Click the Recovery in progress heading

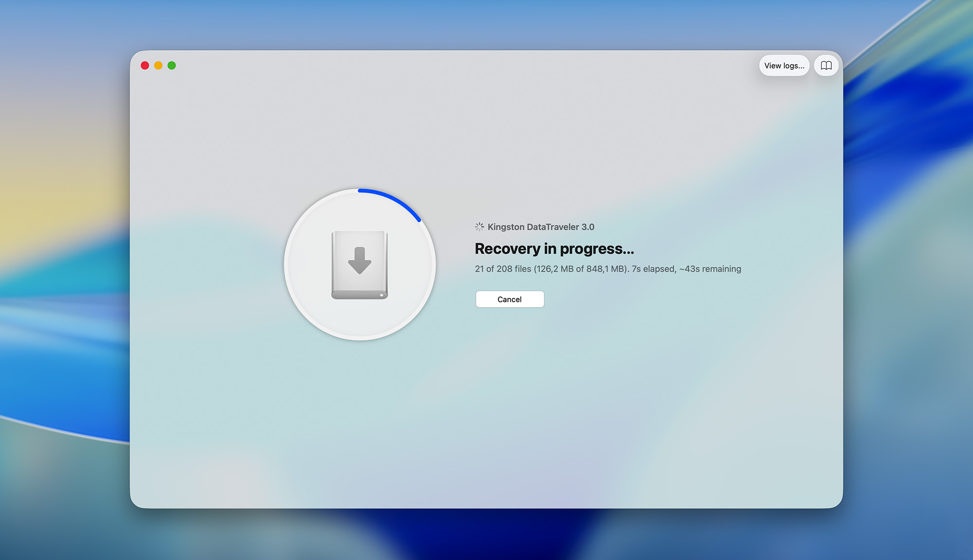(554, 248)
